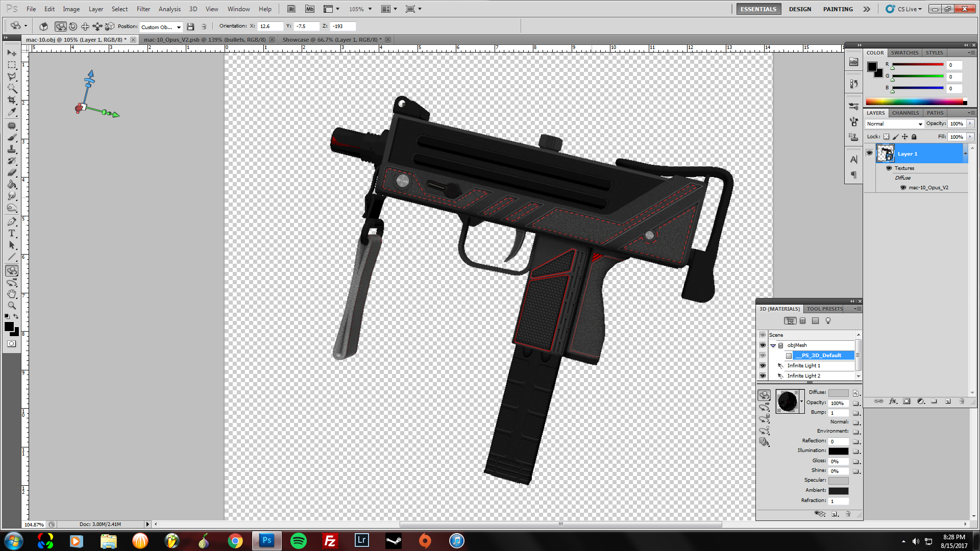Open the Position Custom Object dropdown
This screenshot has height=551, width=980.
pos(161,27)
